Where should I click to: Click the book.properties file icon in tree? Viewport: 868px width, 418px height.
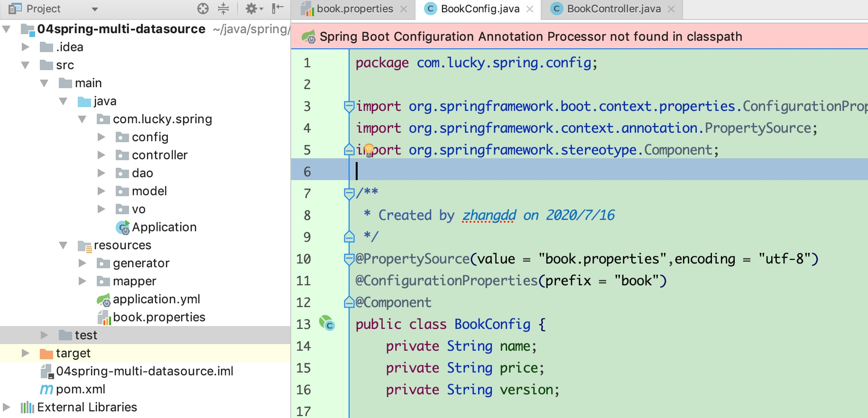point(104,318)
